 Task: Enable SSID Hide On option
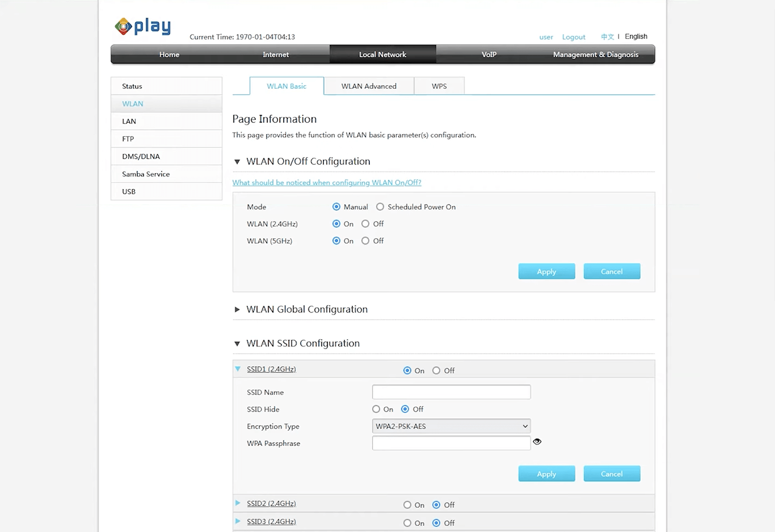[376, 409]
